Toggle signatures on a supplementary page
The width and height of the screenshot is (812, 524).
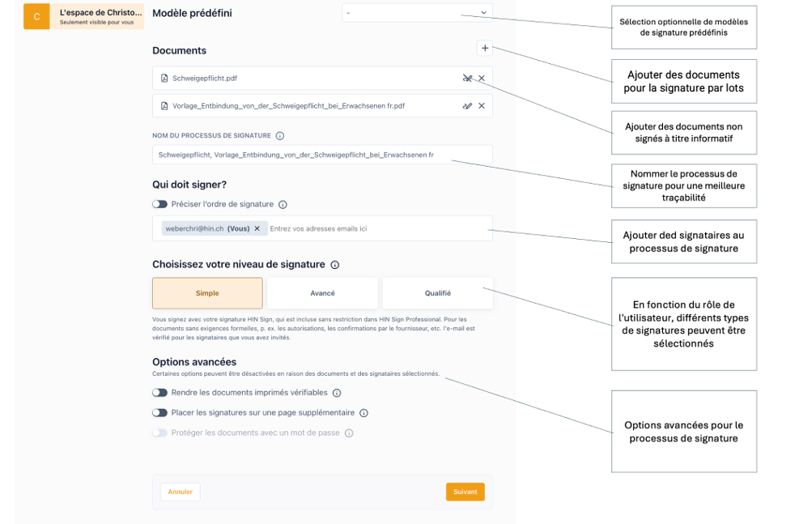(159, 413)
